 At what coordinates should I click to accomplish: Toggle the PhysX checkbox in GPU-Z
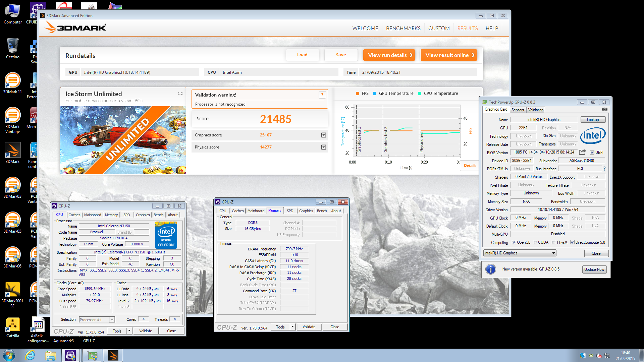554,242
